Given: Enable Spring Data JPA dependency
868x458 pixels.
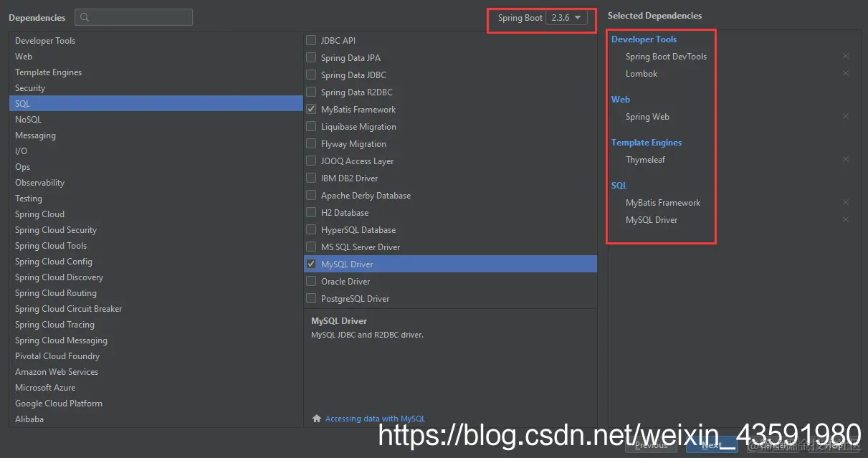Looking at the screenshot, I should pos(311,57).
